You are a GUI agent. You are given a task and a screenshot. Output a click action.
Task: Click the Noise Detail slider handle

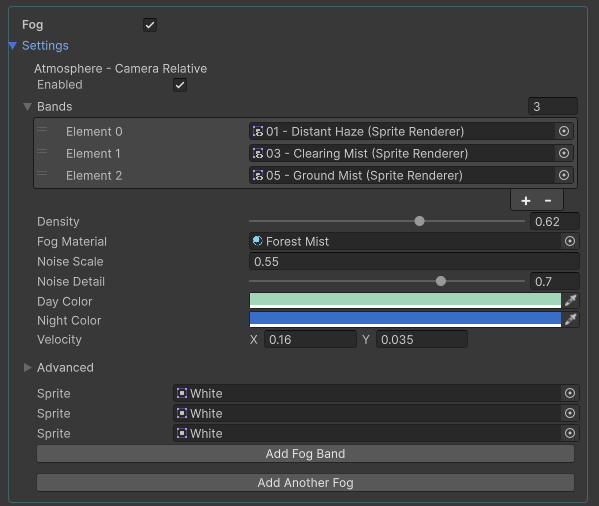(441, 281)
